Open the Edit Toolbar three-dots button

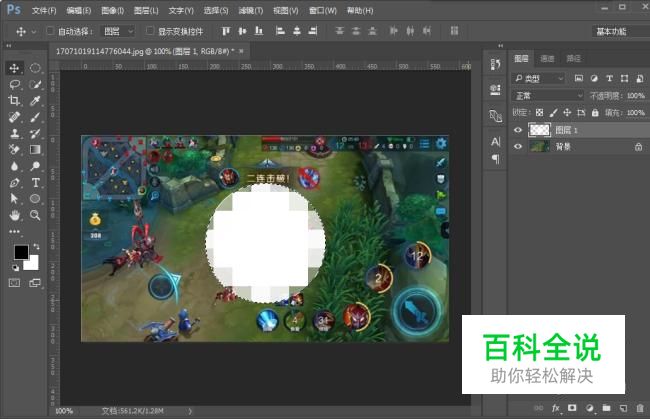coord(14,232)
